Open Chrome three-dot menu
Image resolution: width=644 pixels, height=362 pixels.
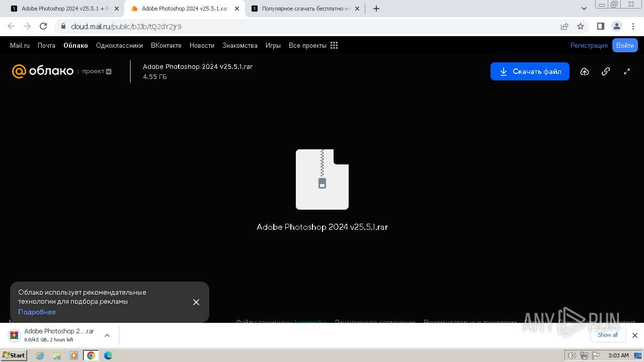(632, 26)
